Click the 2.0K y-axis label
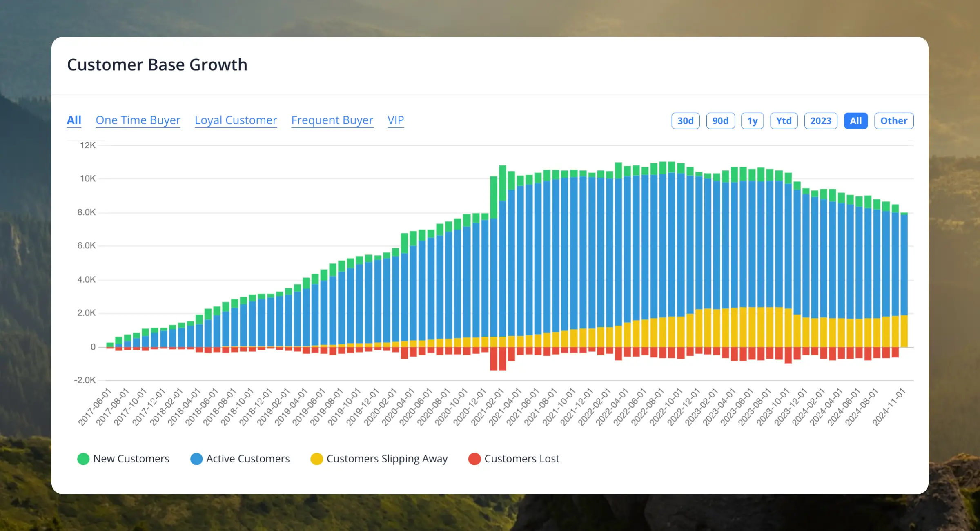Viewport: 980px width, 531px height. [x=87, y=313]
